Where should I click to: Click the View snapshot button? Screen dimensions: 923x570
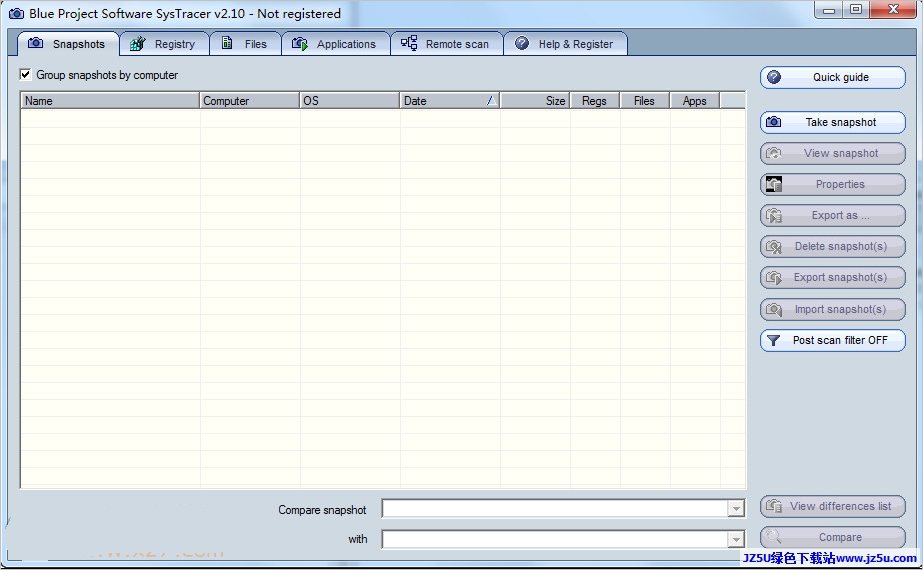pyautogui.click(x=833, y=153)
